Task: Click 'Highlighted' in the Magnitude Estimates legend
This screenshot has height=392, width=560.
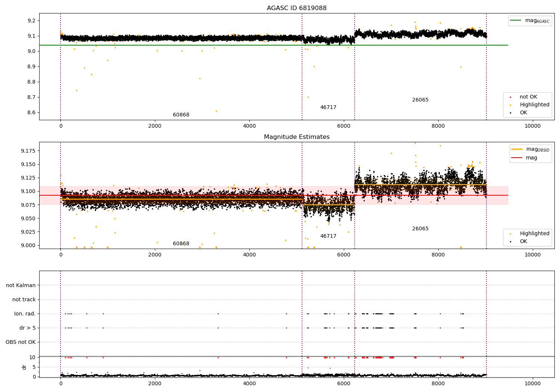Action: (x=534, y=234)
